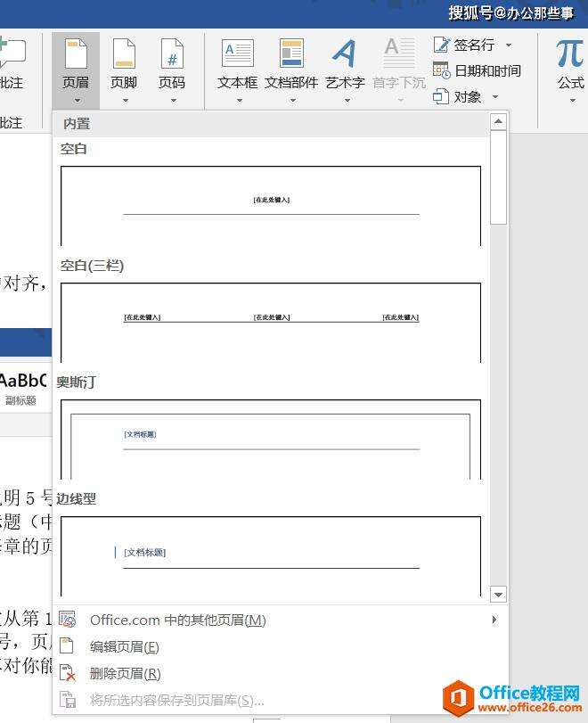
Task: Choose 编辑页眉(E) menu entry
Action: pyautogui.click(x=280, y=646)
